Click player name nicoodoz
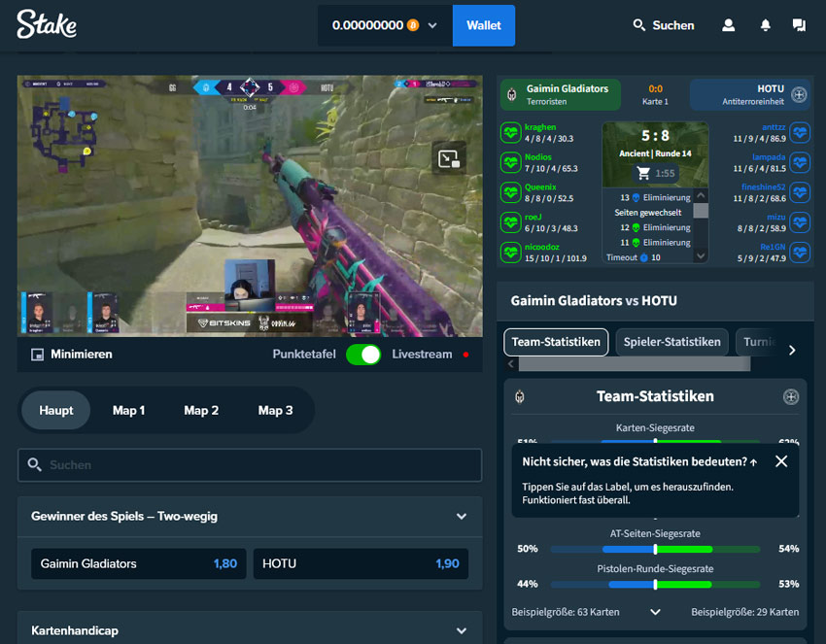Screen dimensions: 826x644 point(541,247)
